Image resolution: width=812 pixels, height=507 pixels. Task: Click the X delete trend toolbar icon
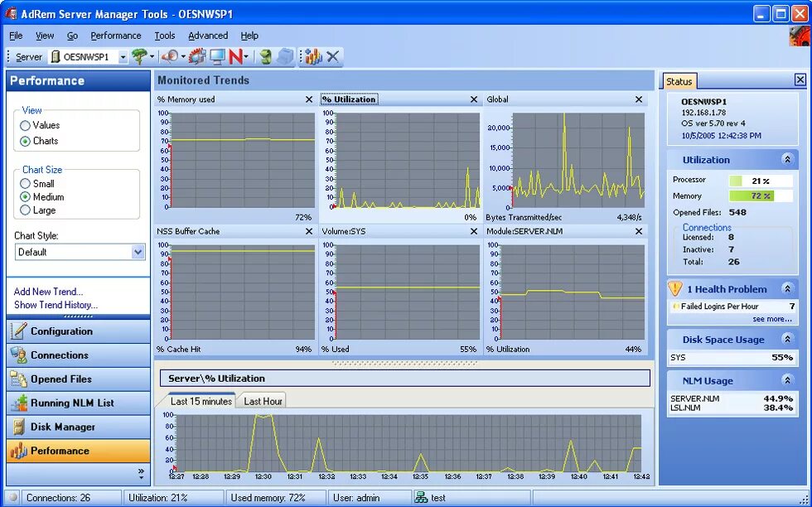(333, 56)
